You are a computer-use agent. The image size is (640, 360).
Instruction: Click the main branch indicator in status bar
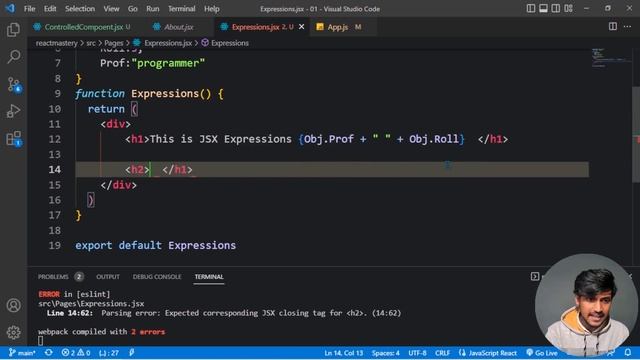[22, 353]
